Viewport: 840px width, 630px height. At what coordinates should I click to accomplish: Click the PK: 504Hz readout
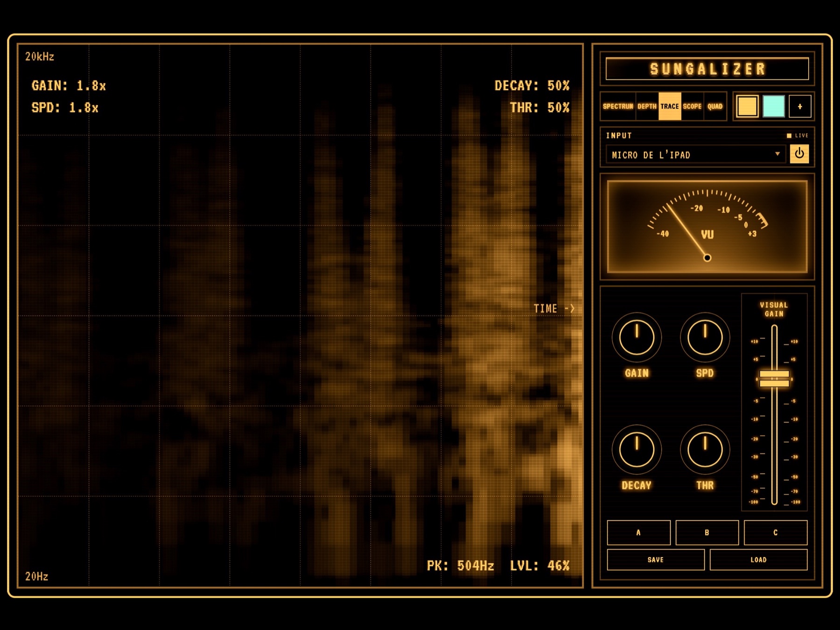click(460, 566)
